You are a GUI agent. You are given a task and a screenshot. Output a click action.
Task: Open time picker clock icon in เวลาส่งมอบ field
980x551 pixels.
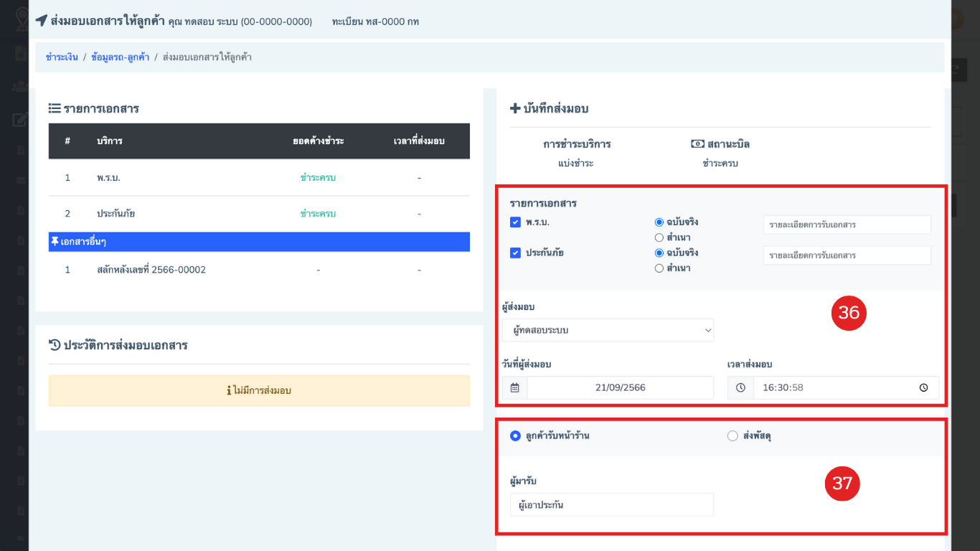point(923,387)
